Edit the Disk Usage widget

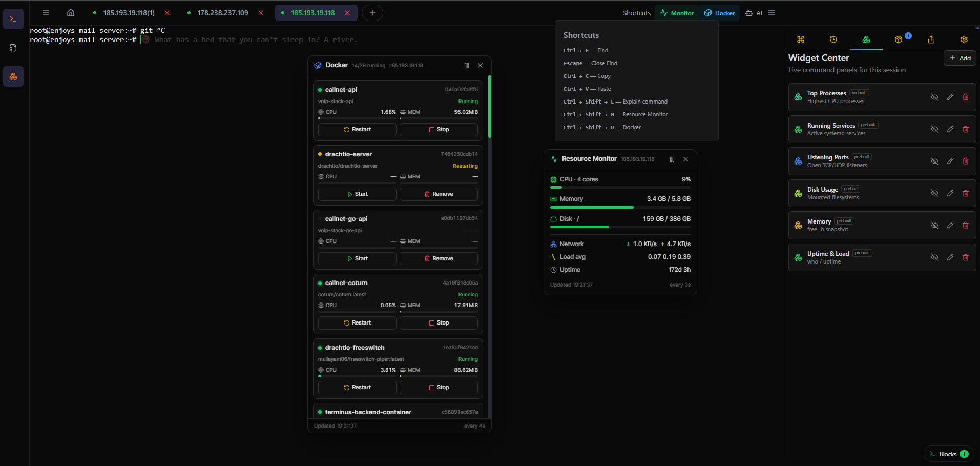click(950, 193)
